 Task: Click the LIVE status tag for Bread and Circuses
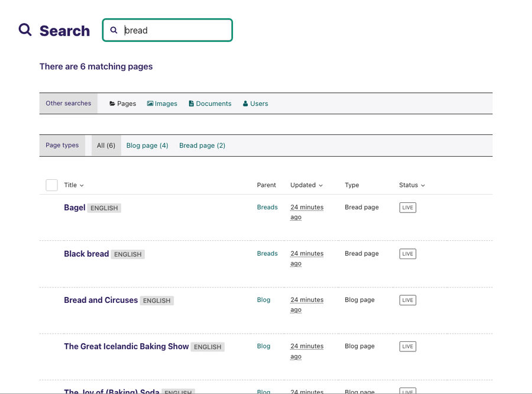point(408,301)
